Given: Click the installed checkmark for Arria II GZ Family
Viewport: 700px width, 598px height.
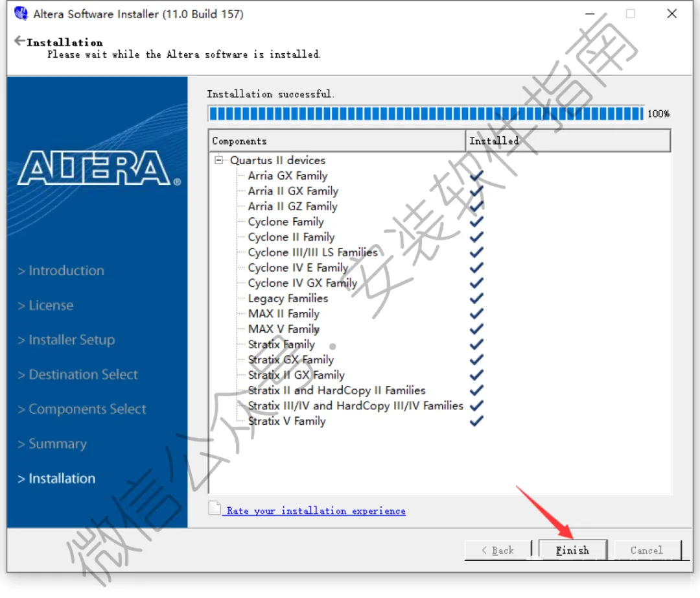Looking at the screenshot, I should [477, 206].
